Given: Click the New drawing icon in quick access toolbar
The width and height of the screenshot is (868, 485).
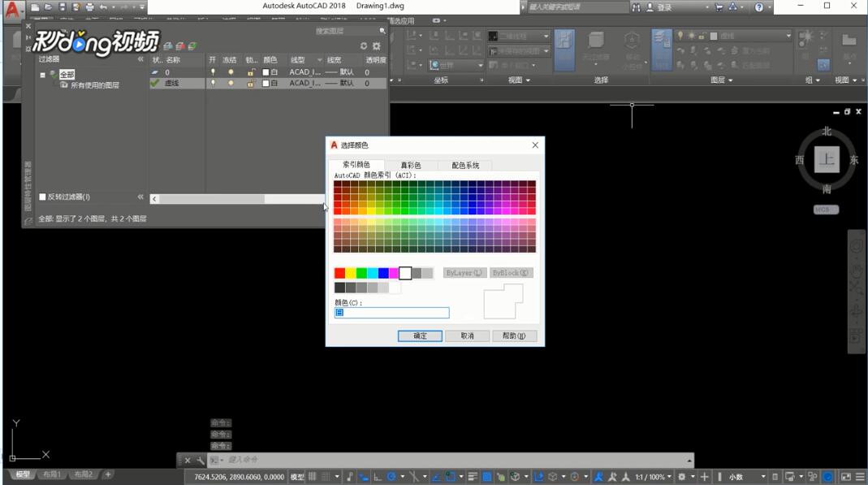Looking at the screenshot, I should 35,7.
